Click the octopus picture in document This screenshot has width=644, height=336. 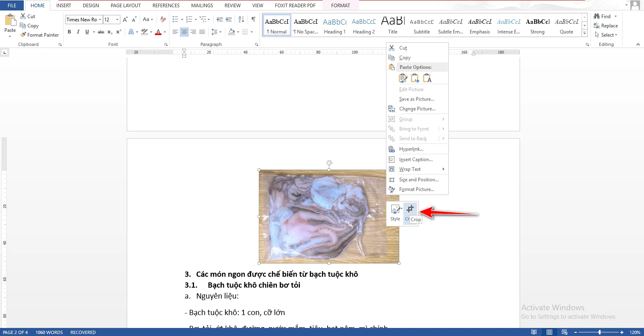coord(329,216)
